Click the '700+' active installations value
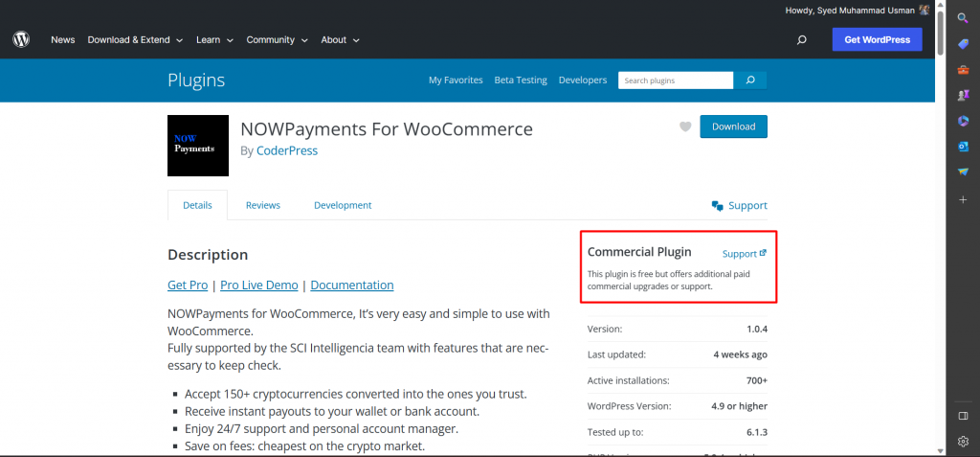The width and height of the screenshot is (980, 457). pos(757,380)
